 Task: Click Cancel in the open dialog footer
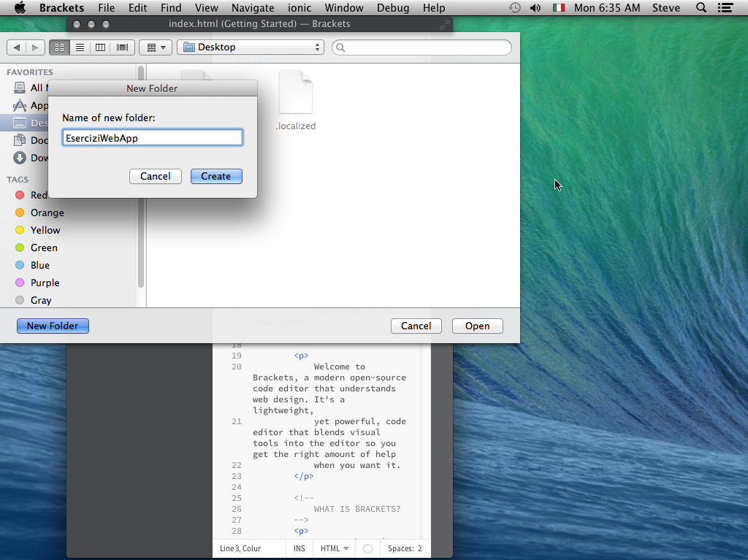click(x=416, y=326)
